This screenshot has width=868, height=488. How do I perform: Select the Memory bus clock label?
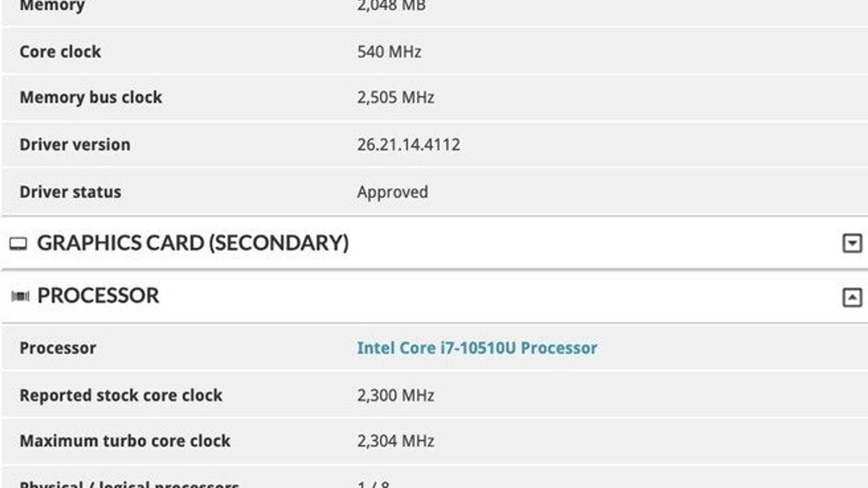[91, 98]
